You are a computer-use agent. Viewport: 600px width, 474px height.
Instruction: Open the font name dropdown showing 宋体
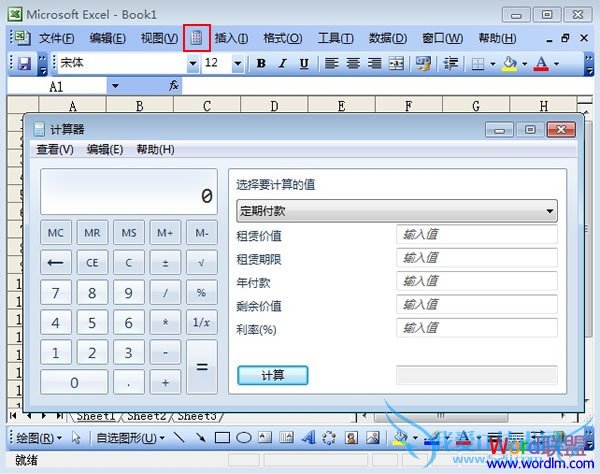pyautogui.click(x=191, y=63)
